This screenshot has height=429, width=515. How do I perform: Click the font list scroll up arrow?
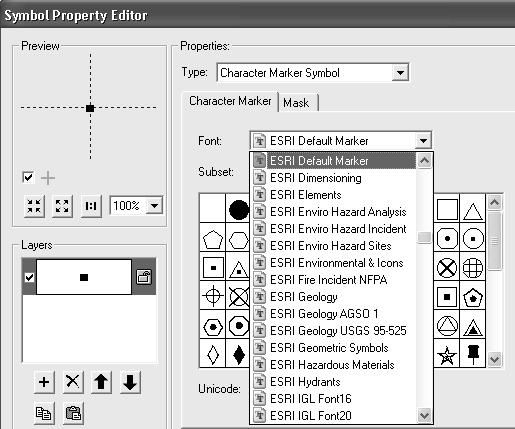tap(424, 161)
